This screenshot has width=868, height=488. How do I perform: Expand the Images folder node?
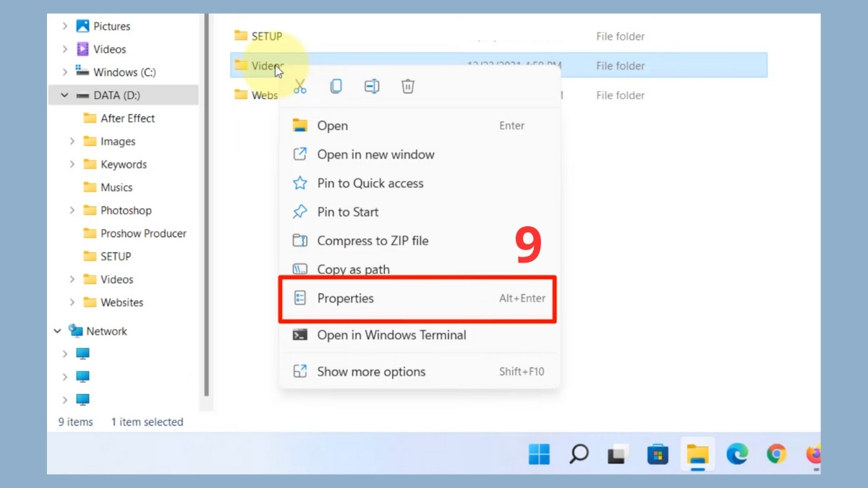pyautogui.click(x=72, y=142)
